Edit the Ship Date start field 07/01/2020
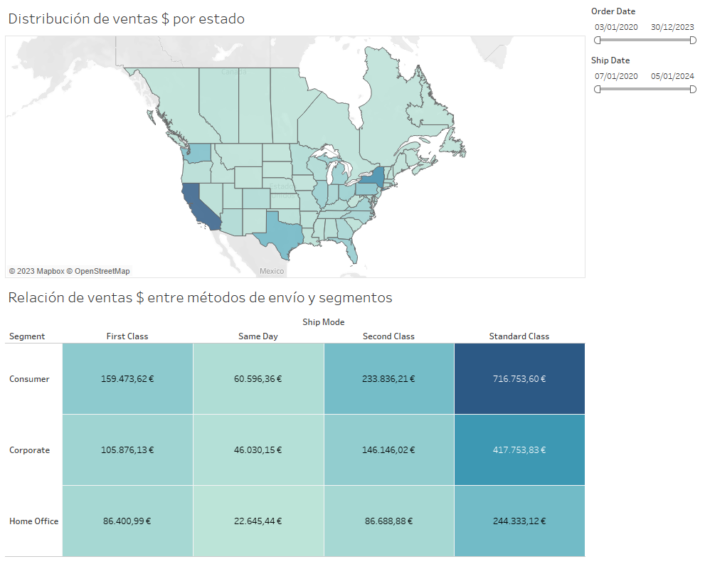 point(615,76)
